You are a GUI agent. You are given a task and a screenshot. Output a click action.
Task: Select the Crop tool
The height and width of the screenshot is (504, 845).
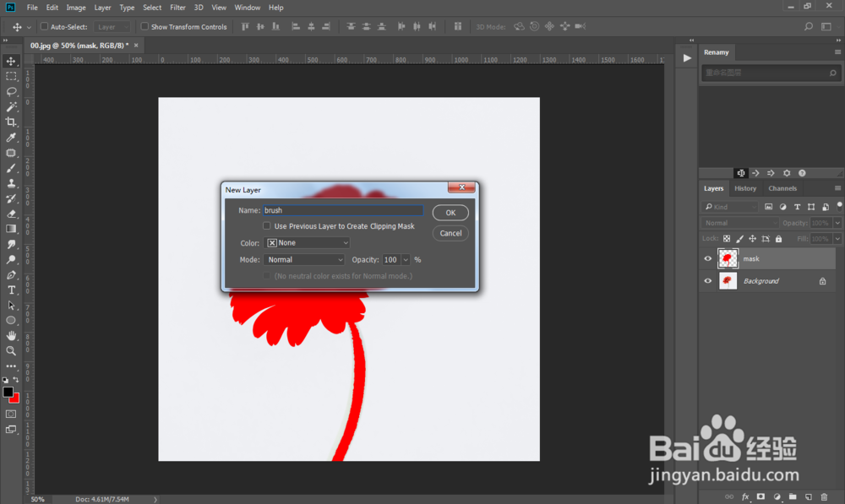point(11,122)
